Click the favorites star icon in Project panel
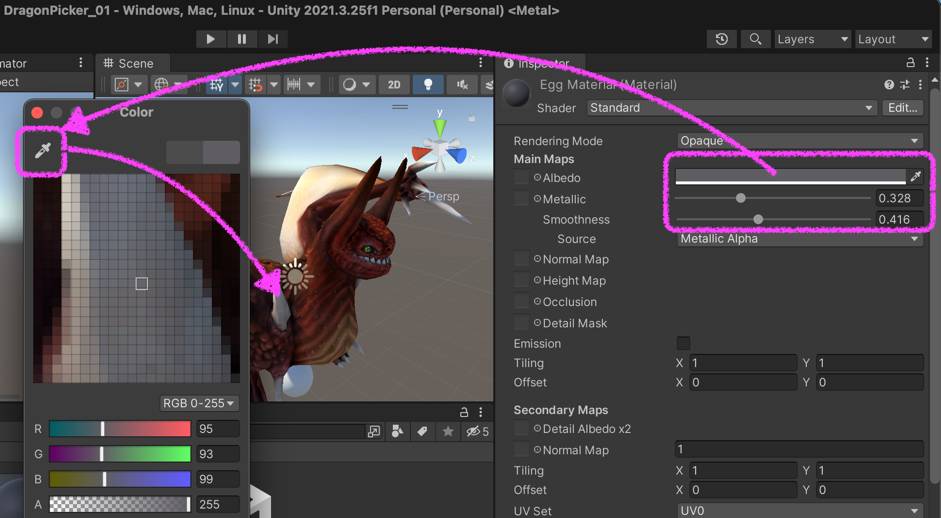941x518 pixels. coord(447,431)
